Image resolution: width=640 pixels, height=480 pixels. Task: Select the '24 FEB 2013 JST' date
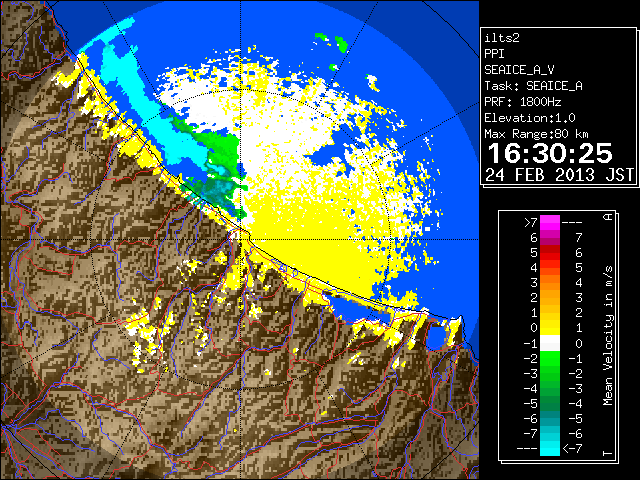(x=559, y=175)
